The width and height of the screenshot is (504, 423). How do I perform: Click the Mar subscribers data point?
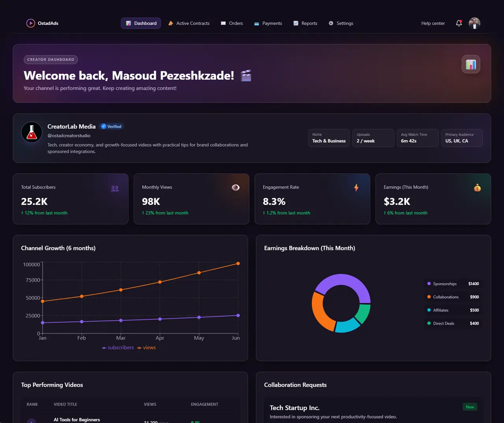[x=121, y=320]
